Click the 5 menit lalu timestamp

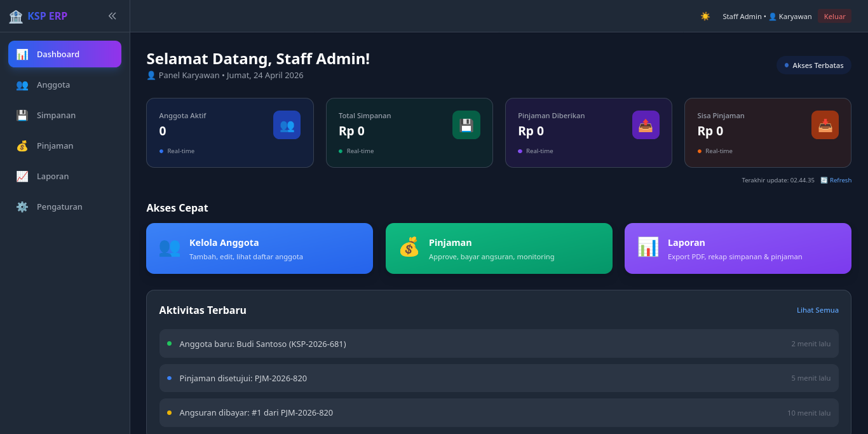[811, 378]
